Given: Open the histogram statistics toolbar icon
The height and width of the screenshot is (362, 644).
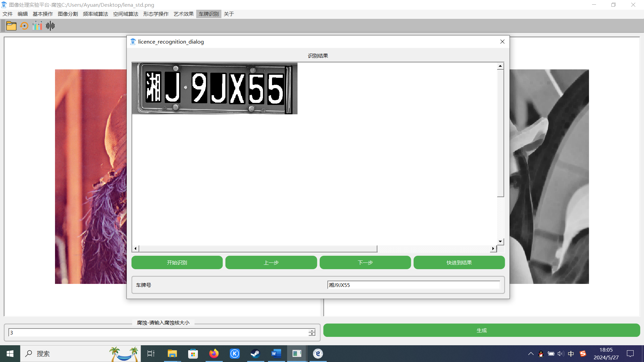Looking at the screenshot, I should pos(37,26).
